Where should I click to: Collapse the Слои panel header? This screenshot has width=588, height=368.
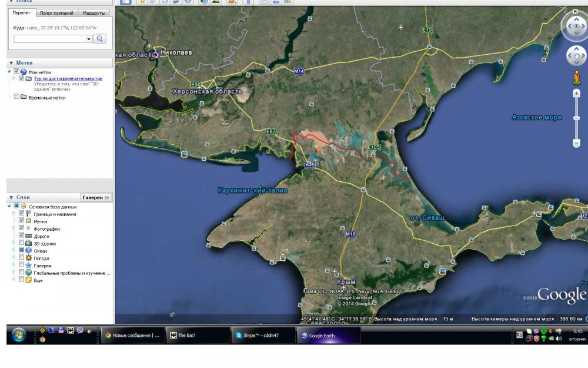tap(24, 197)
